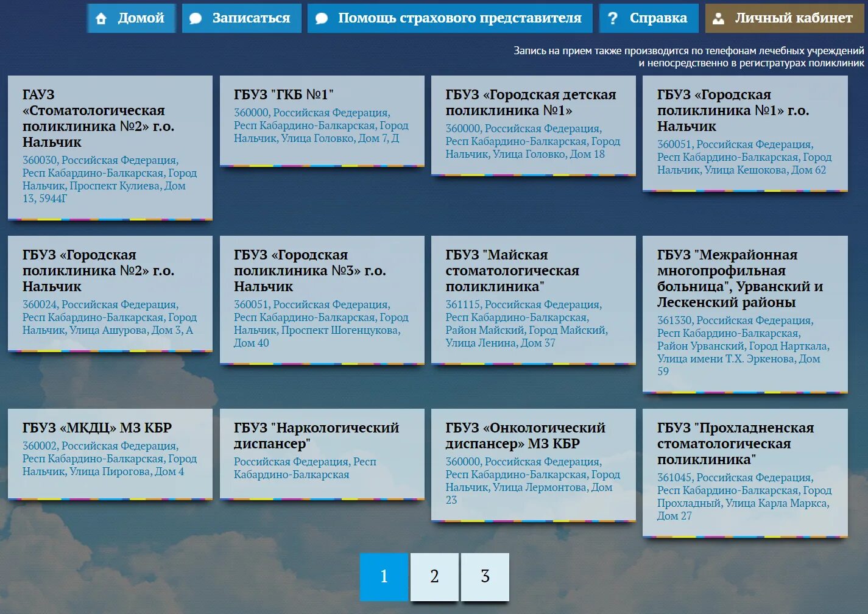
Task: Go to page 1 of results
Action: pyautogui.click(x=384, y=576)
